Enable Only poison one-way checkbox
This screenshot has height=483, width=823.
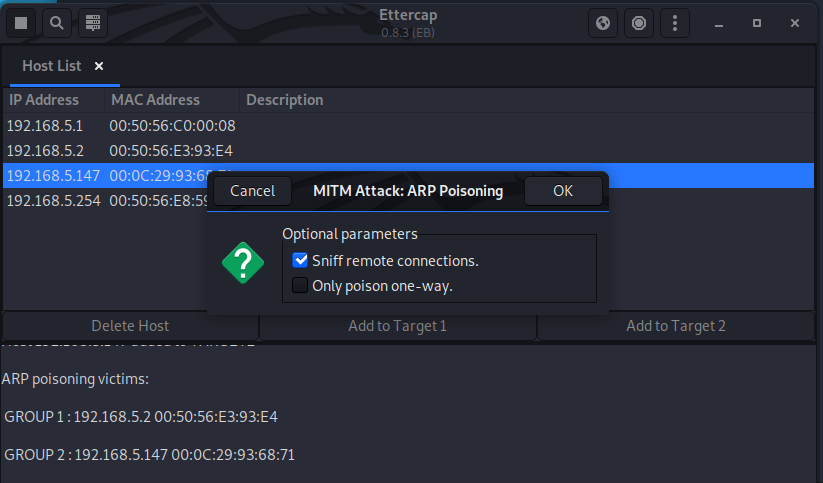(x=300, y=286)
